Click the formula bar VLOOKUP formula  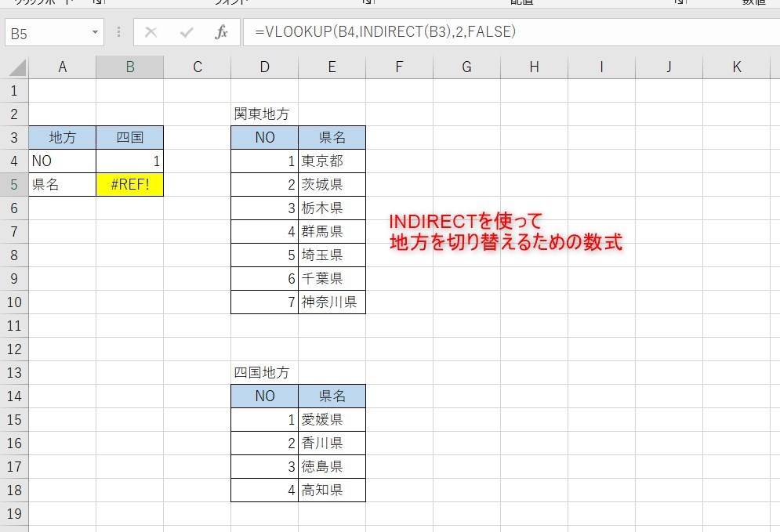pyautogui.click(x=386, y=32)
